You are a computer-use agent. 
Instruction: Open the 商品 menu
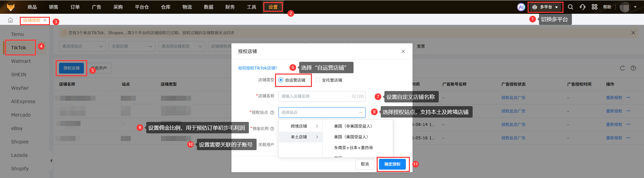tap(32, 7)
